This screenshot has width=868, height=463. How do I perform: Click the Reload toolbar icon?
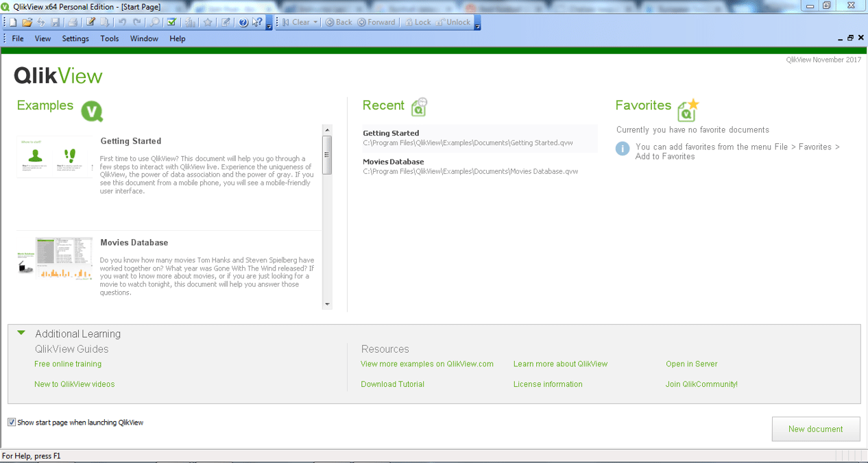[x=41, y=22]
